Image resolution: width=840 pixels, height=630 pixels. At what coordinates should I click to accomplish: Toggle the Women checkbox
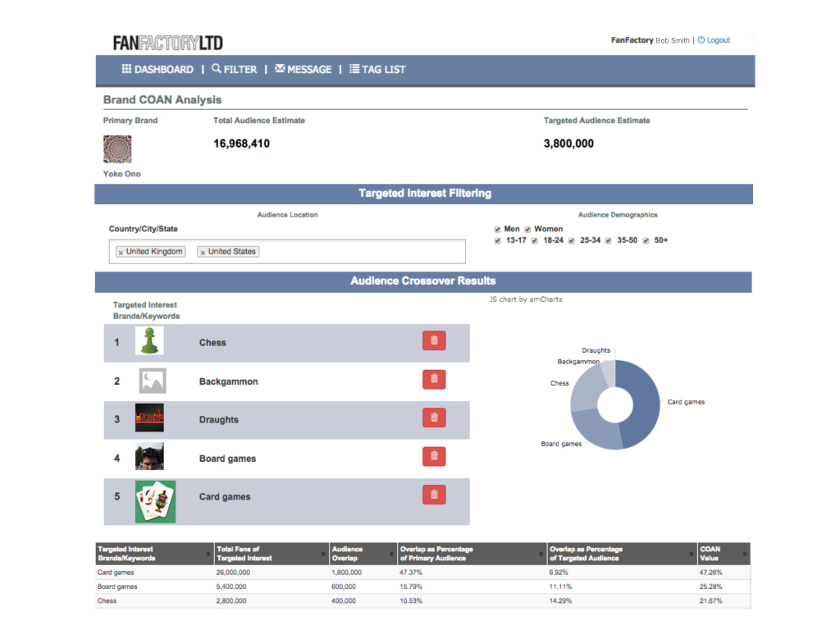point(527,230)
